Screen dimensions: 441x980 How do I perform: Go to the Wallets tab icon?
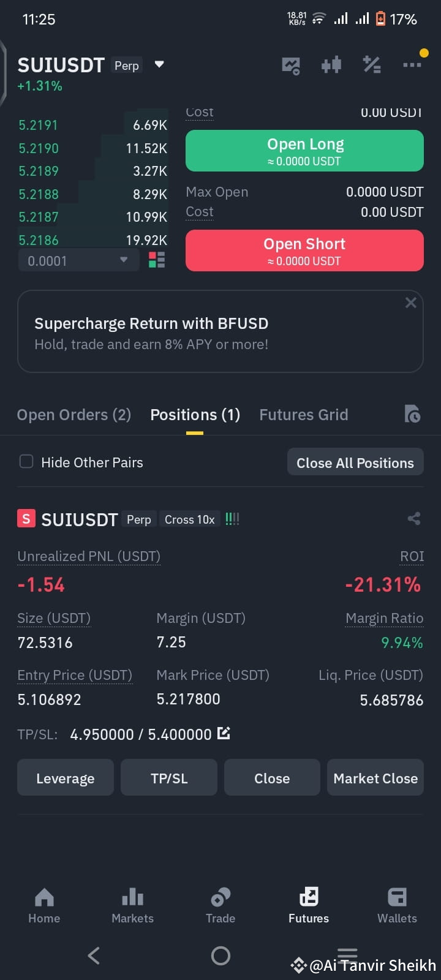click(x=397, y=897)
